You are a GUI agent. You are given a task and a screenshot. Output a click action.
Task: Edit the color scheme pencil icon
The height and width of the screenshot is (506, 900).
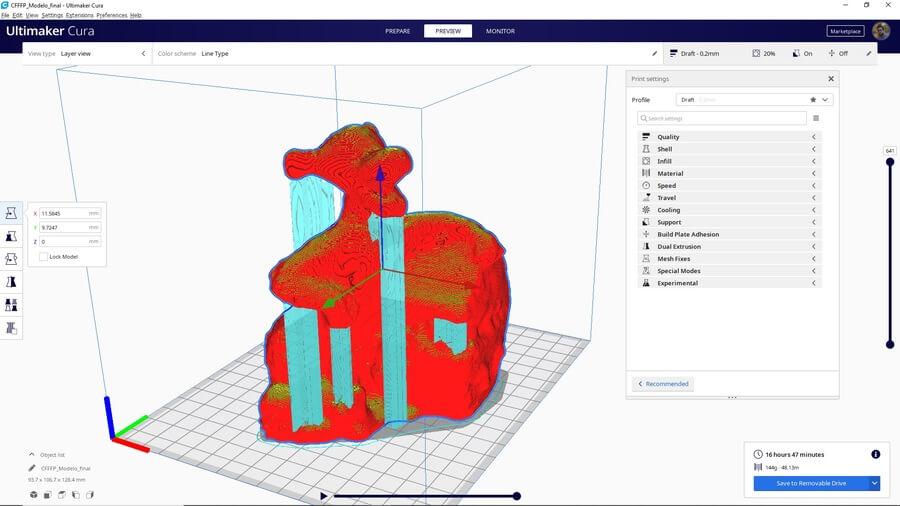tap(654, 53)
